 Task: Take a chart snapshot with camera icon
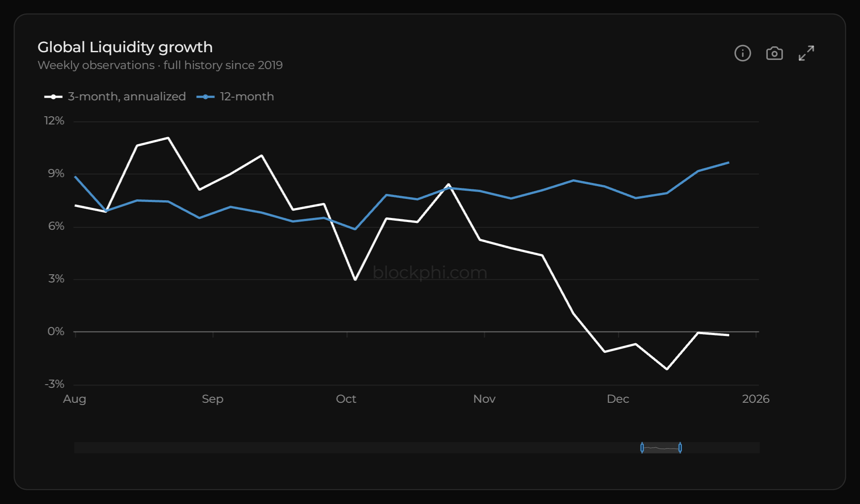775,53
